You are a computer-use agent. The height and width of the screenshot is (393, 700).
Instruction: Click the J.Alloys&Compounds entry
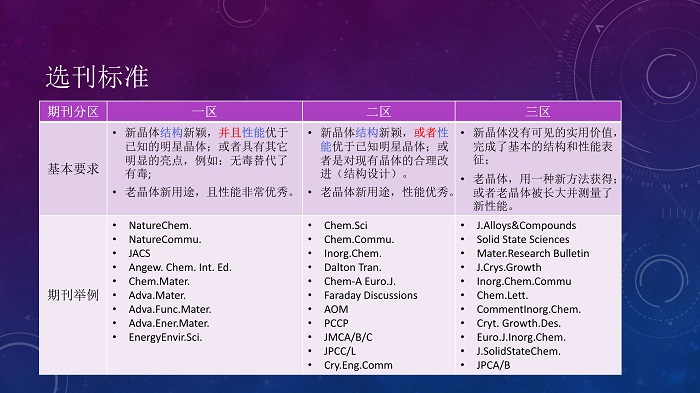tap(526, 226)
